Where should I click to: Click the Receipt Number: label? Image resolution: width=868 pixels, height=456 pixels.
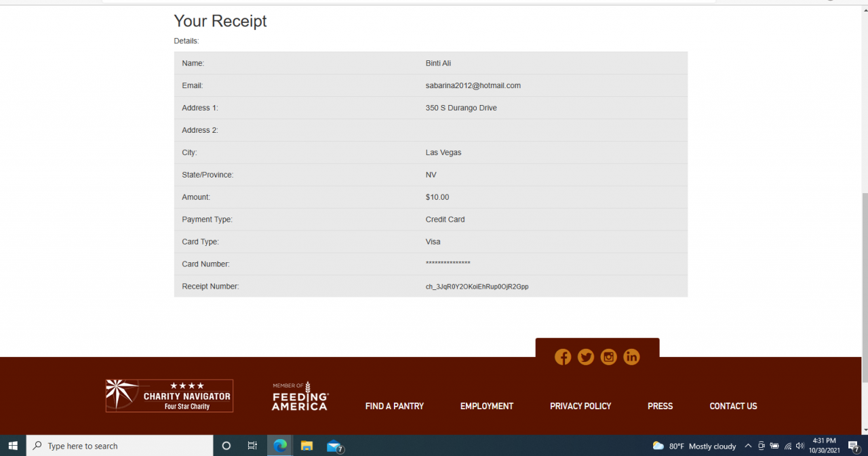(x=210, y=287)
